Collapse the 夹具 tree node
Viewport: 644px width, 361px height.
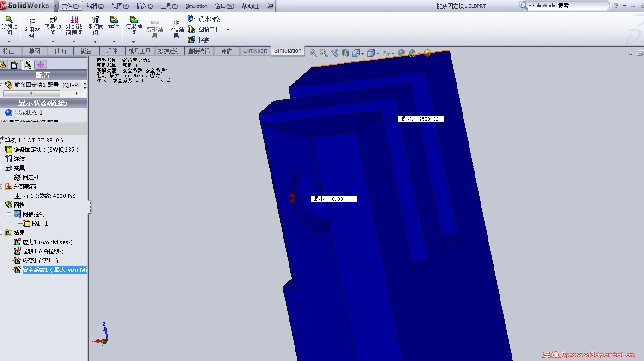pos(2,168)
